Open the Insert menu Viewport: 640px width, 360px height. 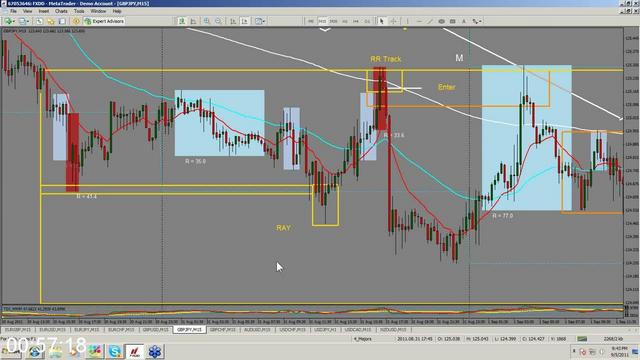tap(44, 11)
